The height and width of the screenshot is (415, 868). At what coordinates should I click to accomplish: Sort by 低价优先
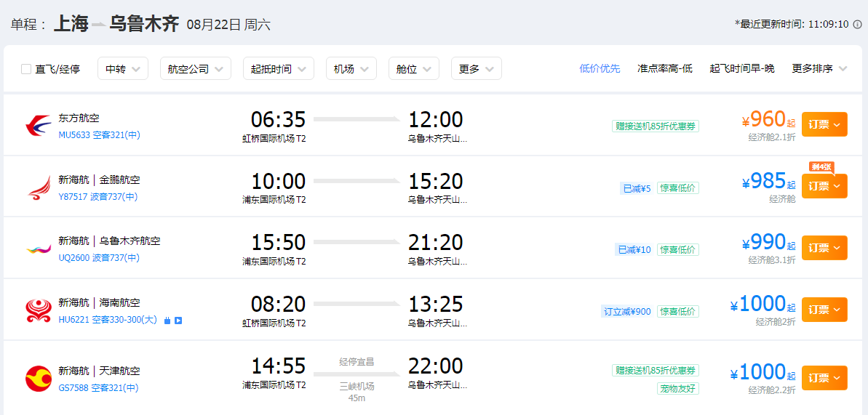click(x=600, y=68)
